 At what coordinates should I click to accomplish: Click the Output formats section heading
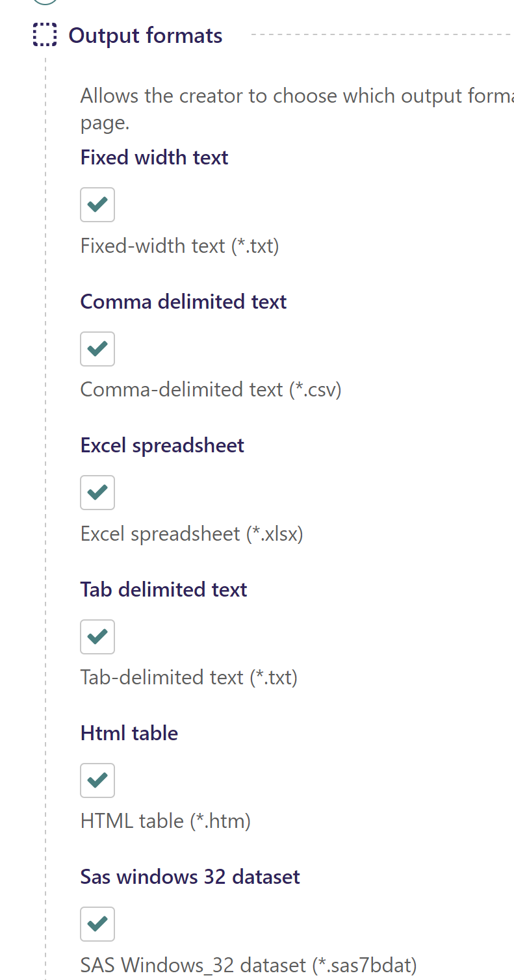click(144, 35)
